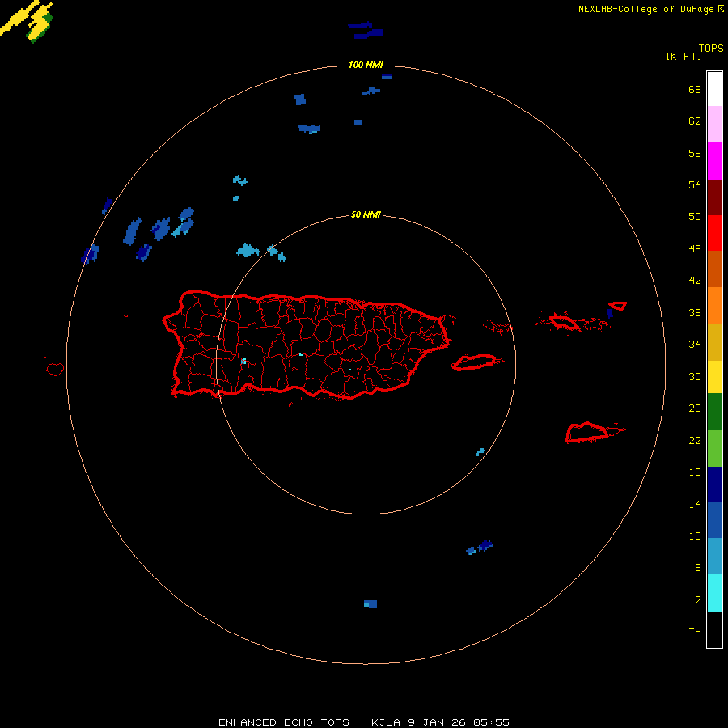Click the navy blue legend swatch
Image resolution: width=728 pixels, height=728 pixels.
pos(714,485)
